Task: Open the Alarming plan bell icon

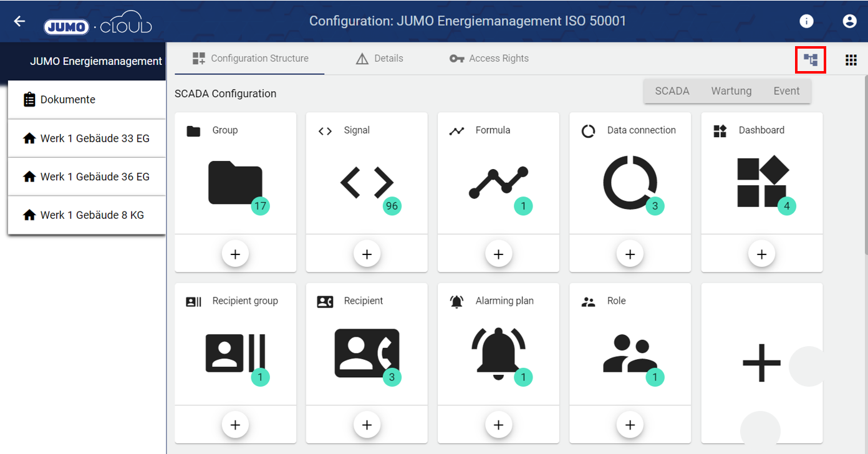Action: click(498, 354)
